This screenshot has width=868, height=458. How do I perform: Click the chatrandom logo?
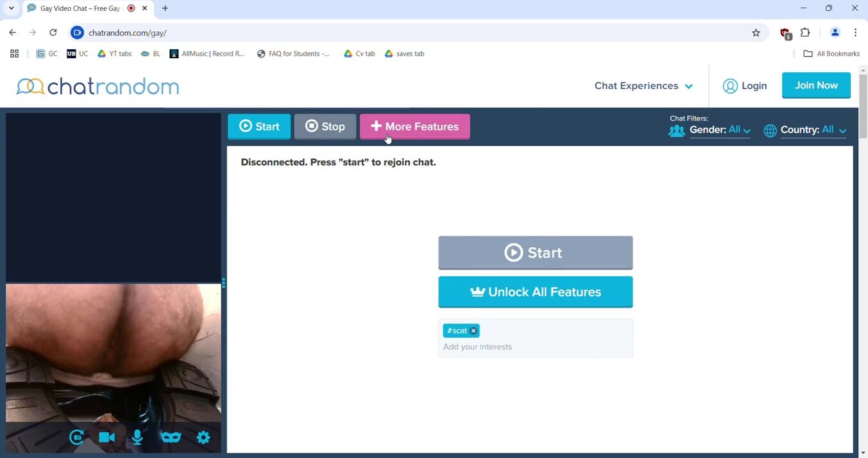click(97, 86)
